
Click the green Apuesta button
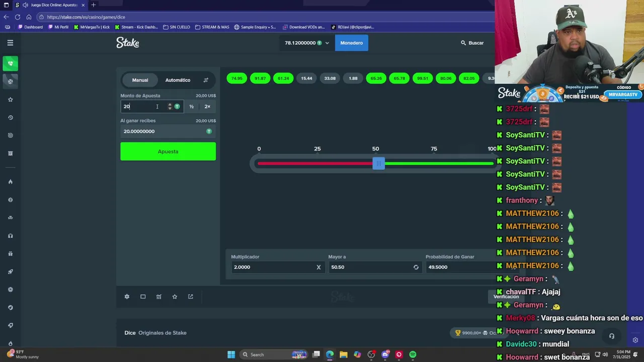(168, 151)
